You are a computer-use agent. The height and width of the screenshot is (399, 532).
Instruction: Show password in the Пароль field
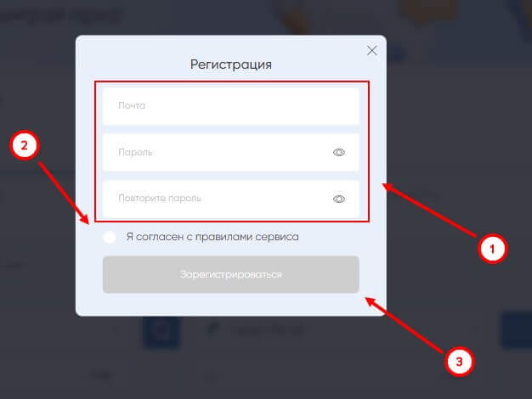339,153
